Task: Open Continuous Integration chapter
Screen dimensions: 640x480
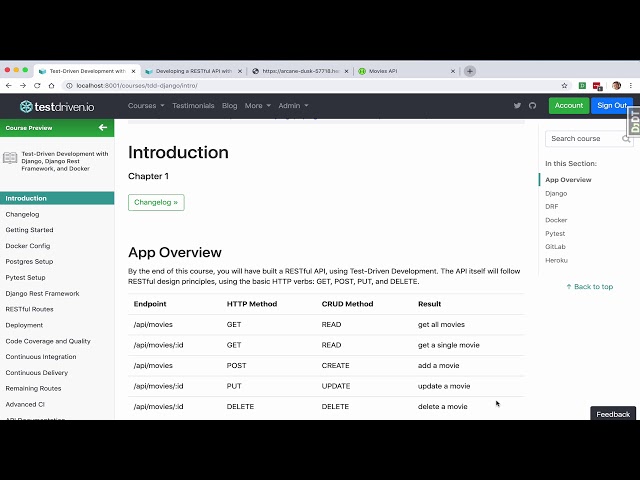Action: point(41,357)
